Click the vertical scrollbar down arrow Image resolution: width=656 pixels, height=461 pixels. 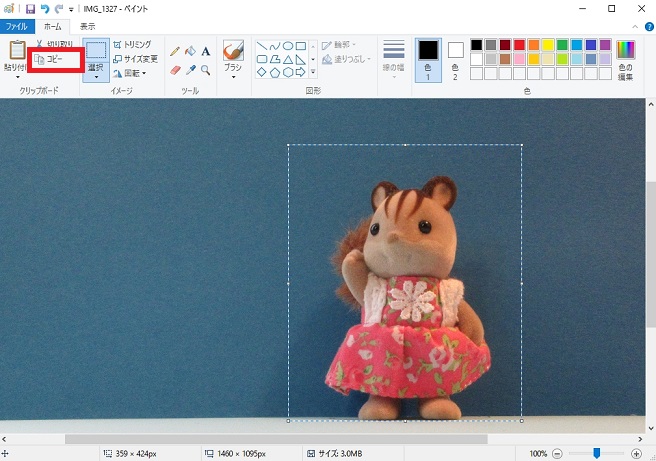click(651, 428)
